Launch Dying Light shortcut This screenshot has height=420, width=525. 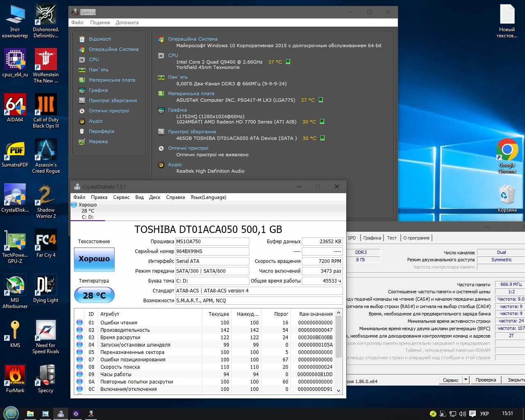click(x=46, y=288)
